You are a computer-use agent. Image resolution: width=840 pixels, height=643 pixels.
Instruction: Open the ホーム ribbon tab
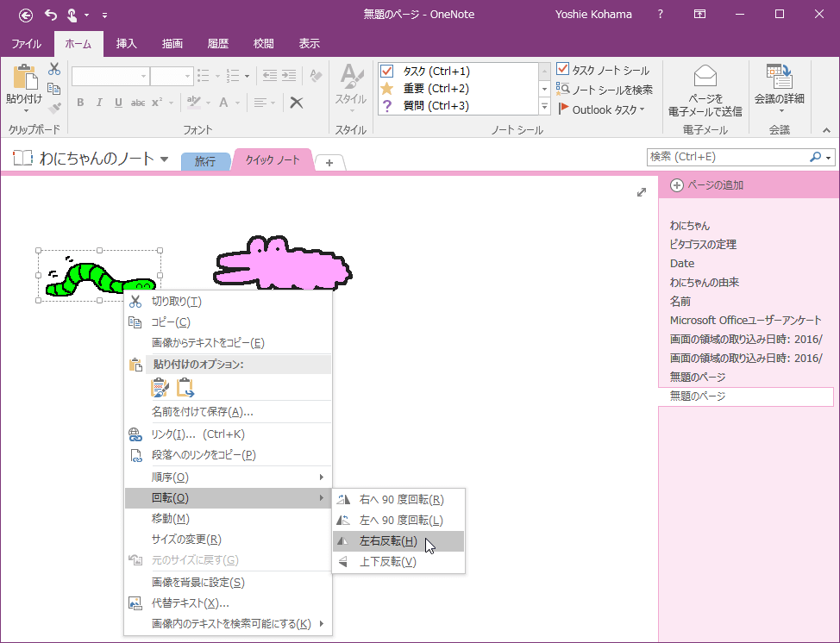click(x=78, y=44)
